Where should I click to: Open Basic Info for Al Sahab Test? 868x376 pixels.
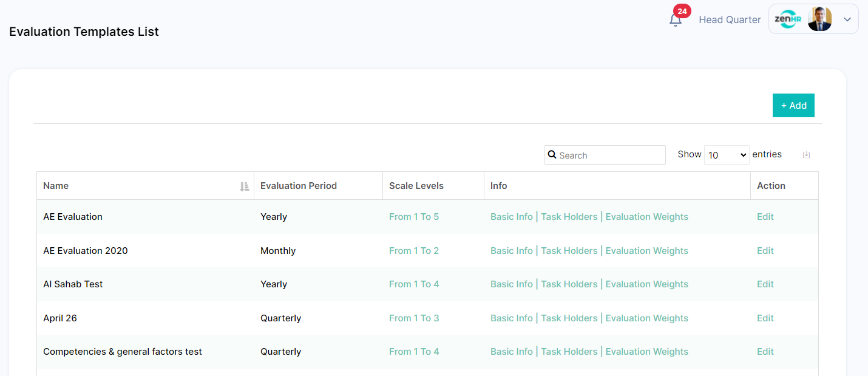point(512,284)
